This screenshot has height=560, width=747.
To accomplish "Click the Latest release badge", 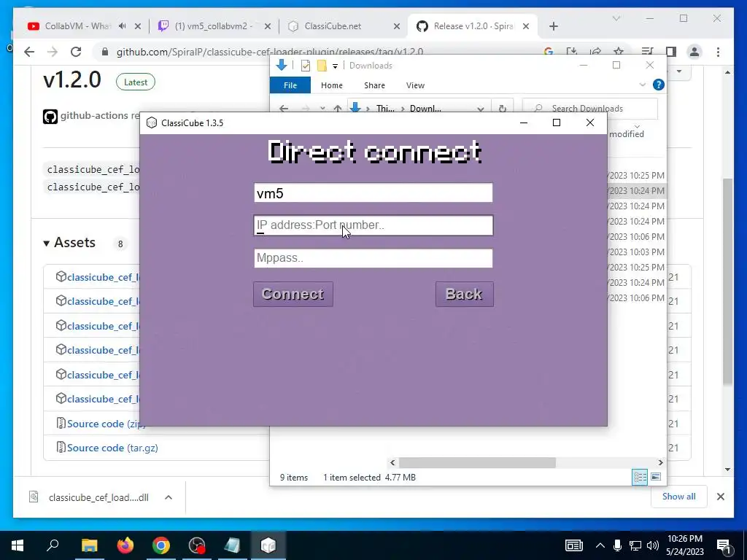I will click(135, 82).
